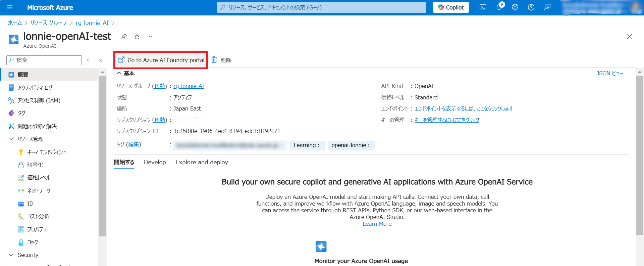This screenshot has width=644, height=266.
Task: Click Japan East location value
Action: tap(187, 108)
